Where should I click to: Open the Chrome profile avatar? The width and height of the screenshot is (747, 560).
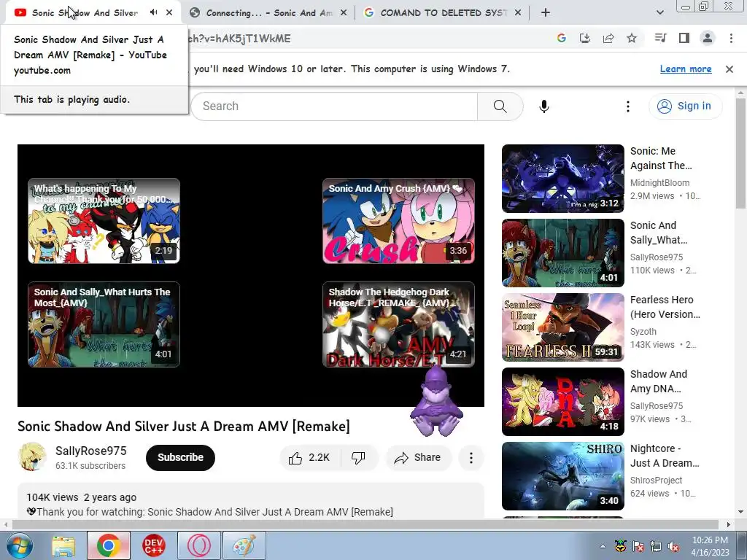tap(708, 38)
